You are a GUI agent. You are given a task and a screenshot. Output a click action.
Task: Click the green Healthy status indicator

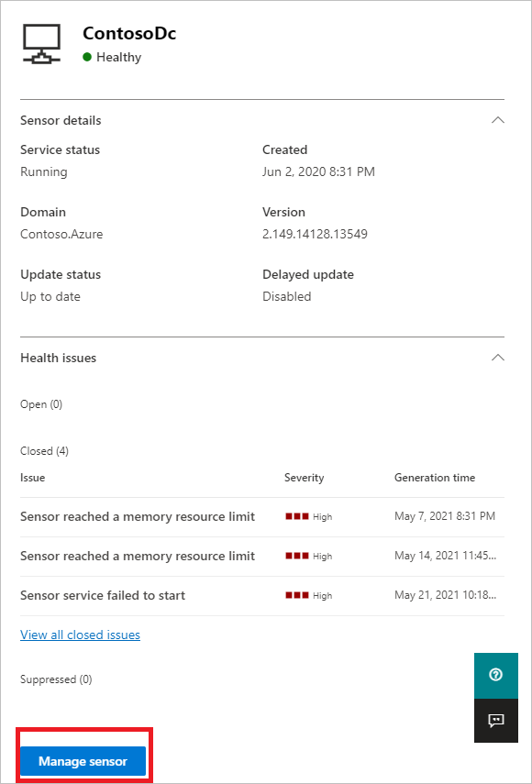click(87, 57)
